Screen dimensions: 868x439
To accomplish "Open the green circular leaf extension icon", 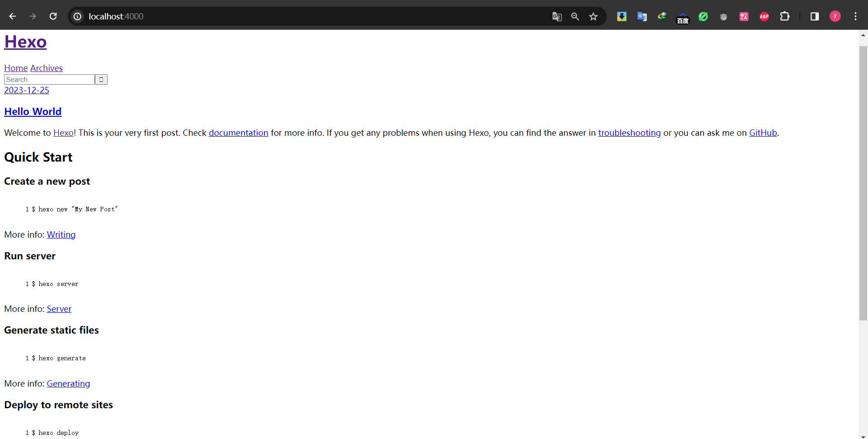I will pyautogui.click(x=703, y=17).
